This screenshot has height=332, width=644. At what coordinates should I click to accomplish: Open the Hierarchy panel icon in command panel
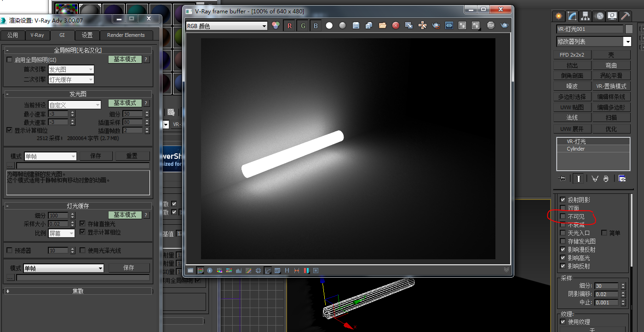coord(585,16)
